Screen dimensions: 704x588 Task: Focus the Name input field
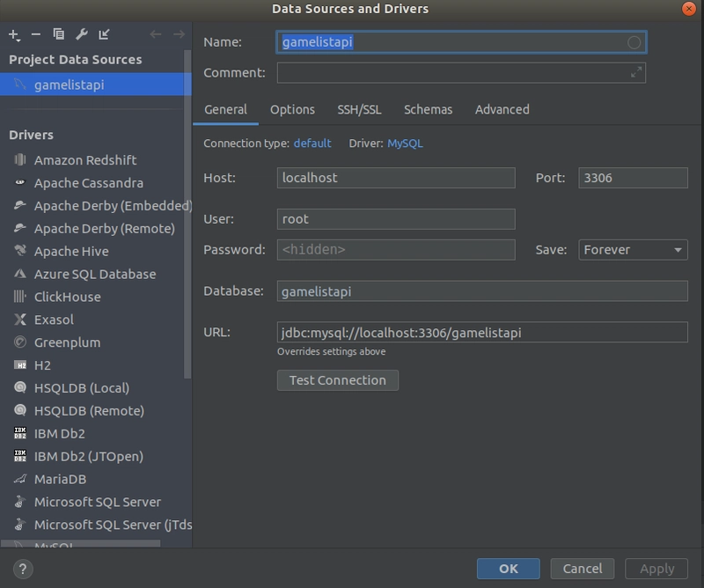click(461, 42)
